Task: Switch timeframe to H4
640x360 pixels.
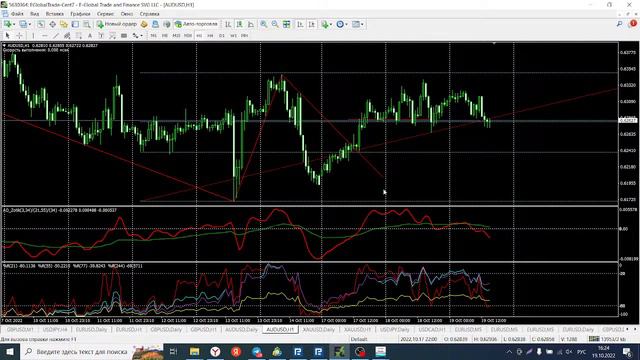Action: tap(210, 36)
